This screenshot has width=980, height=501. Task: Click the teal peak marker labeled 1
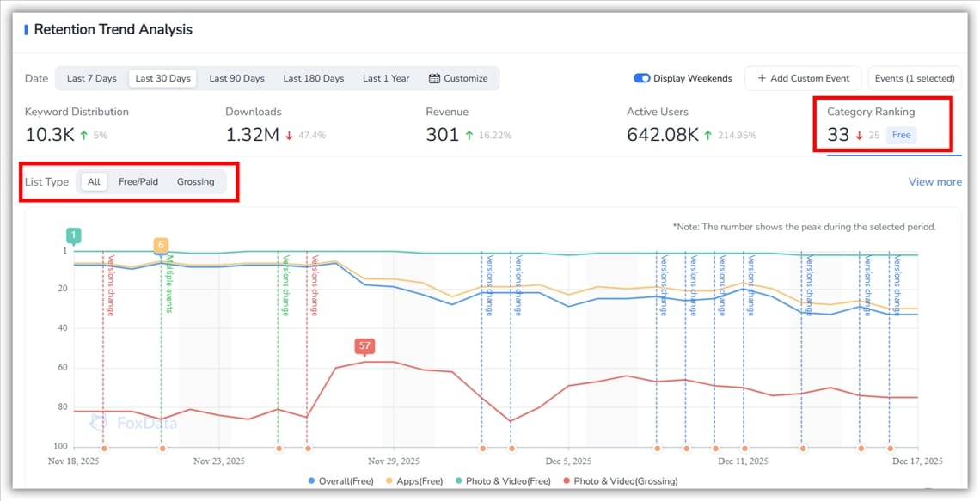point(74,235)
